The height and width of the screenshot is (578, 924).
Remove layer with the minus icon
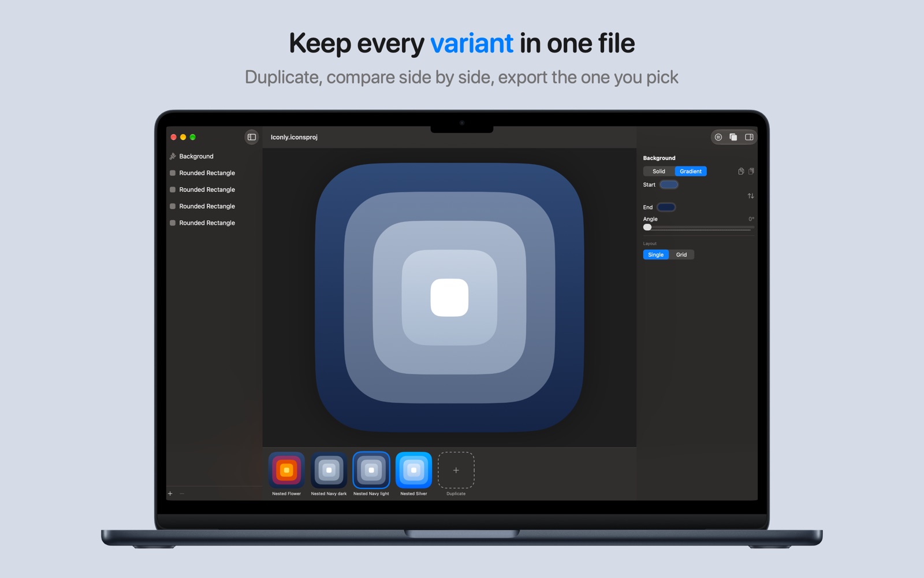pos(182,494)
